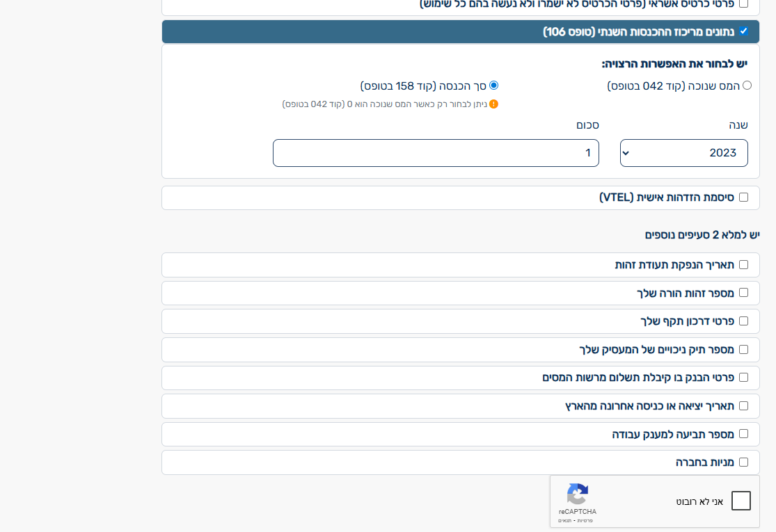Click the reCAPTCHA logo

(x=578, y=492)
